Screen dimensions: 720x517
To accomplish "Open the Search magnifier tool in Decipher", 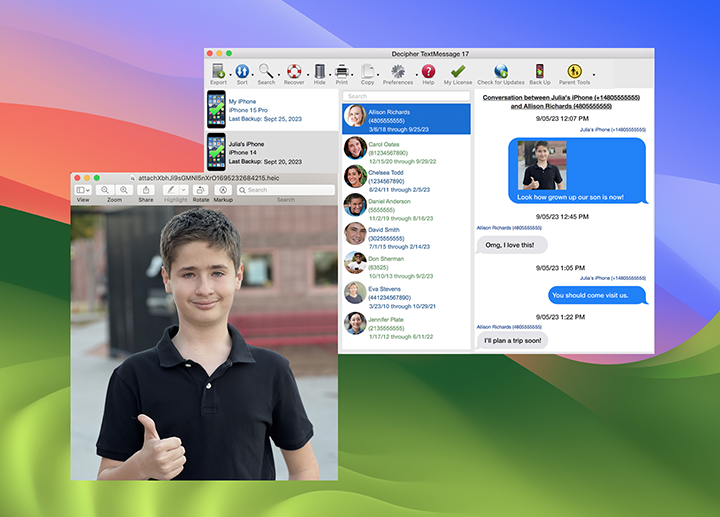I will click(266, 71).
